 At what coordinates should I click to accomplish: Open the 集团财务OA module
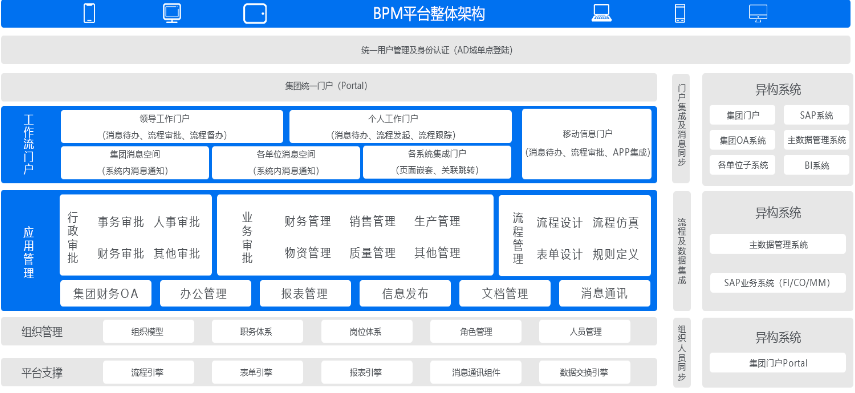pos(106,294)
